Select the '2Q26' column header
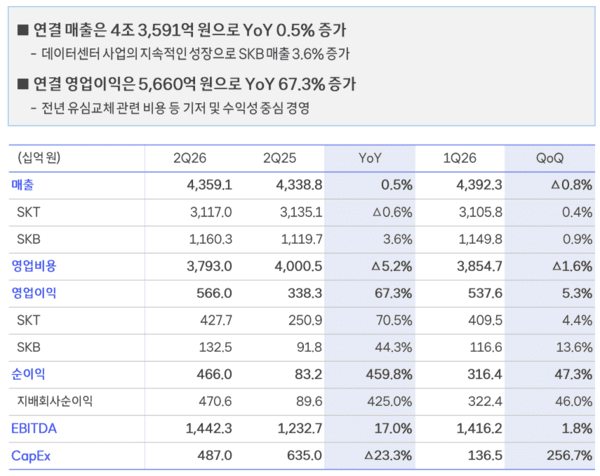 pos(189,158)
